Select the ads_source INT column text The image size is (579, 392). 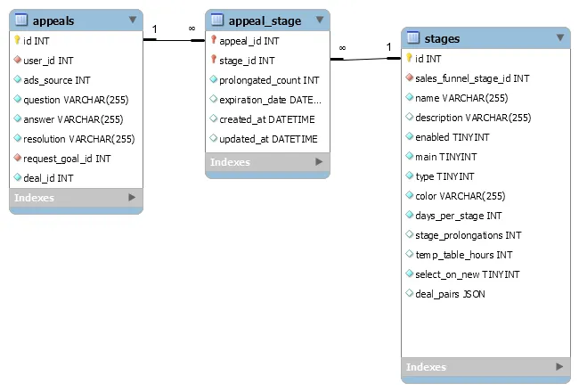[x=57, y=80]
